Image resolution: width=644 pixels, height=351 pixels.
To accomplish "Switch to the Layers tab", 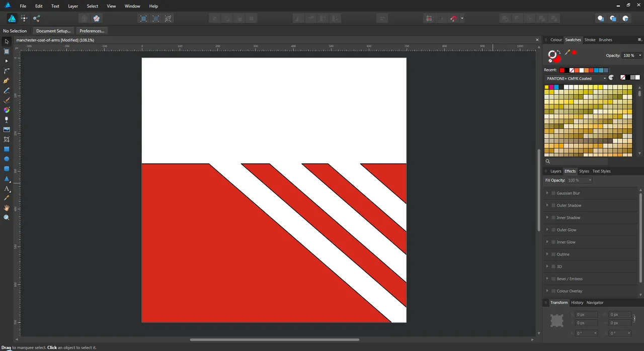I will pyautogui.click(x=555, y=171).
